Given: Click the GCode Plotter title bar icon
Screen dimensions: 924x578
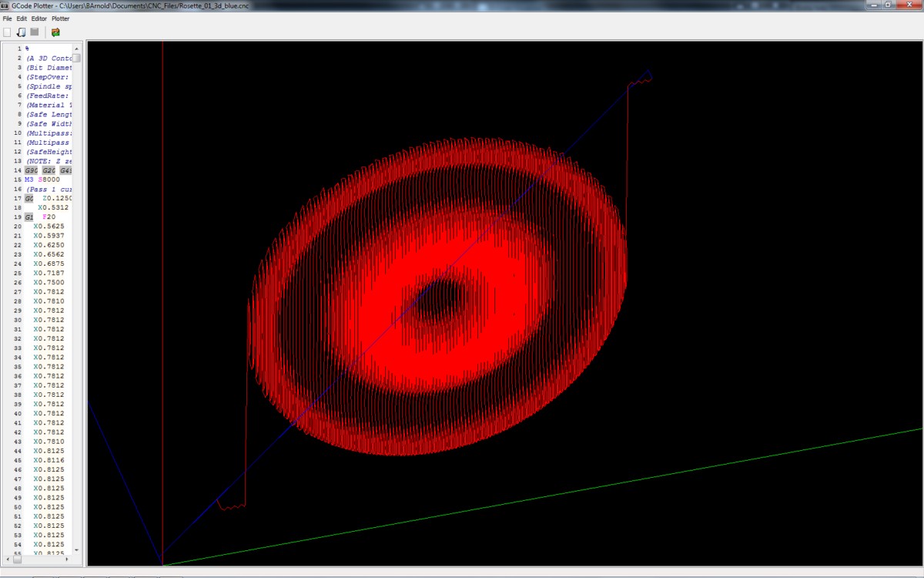Looking at the screenshot, I should pyautogui.click(x=6, y=5).
